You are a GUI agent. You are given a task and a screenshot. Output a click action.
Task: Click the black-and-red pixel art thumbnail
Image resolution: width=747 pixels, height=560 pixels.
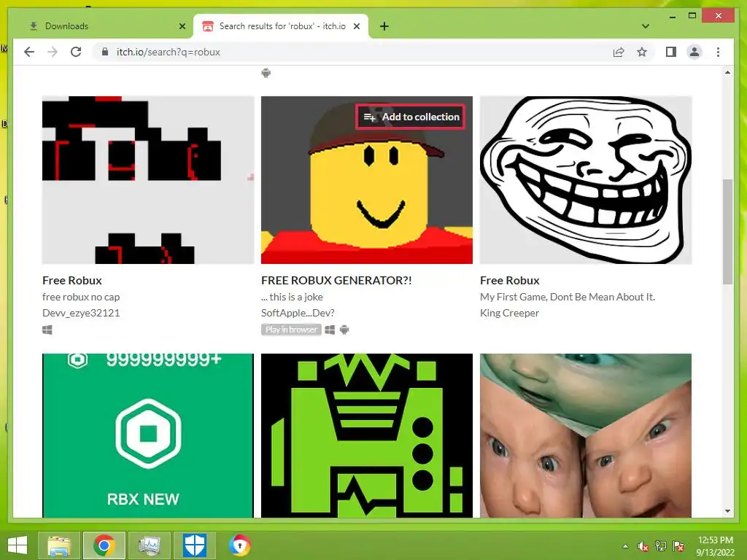(148, 180)
